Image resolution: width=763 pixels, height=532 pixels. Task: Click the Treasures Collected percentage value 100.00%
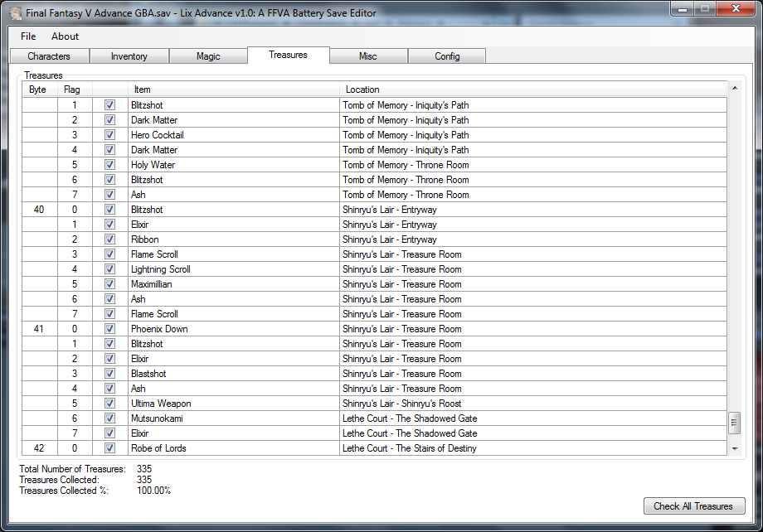click(153, 491)
